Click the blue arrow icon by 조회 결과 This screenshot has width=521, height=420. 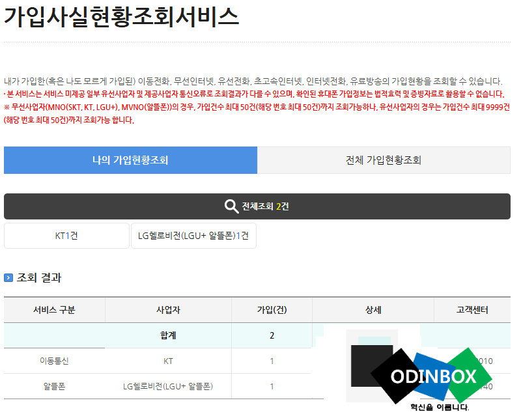pos(8,277)
